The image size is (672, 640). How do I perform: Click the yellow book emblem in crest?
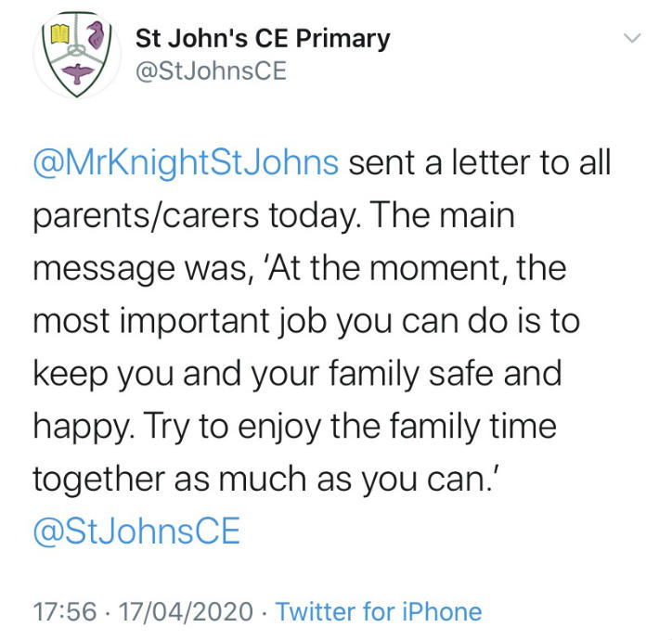60,34
